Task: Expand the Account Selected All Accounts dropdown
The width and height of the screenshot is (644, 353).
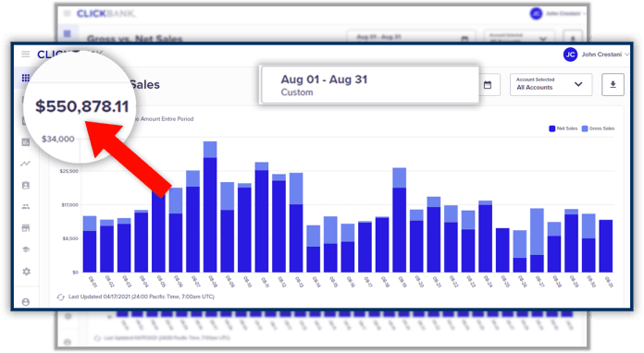Action: [x=551, y=84]
